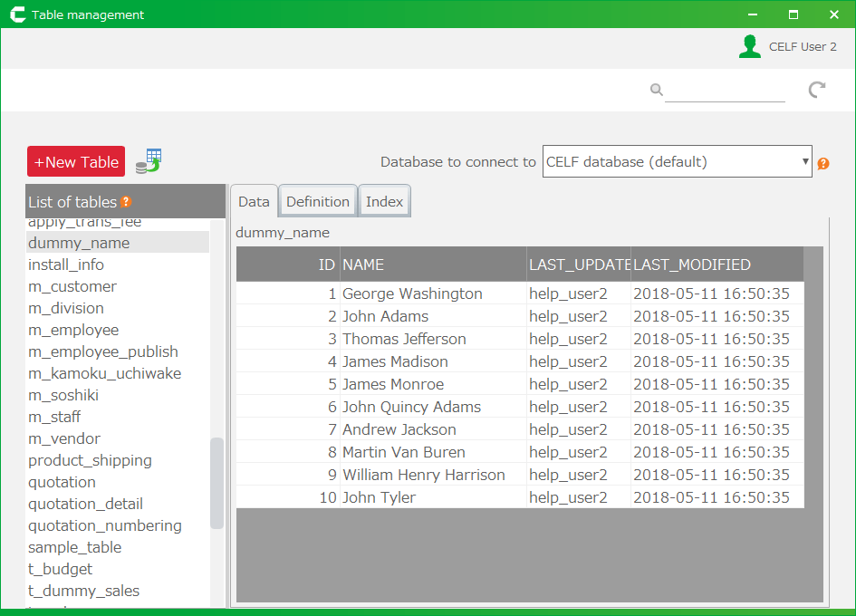Select the Thomas Jefferson row cell
The height and width of the screenshot is (616, 856).
pyautogui.click(x=404, y=339)
